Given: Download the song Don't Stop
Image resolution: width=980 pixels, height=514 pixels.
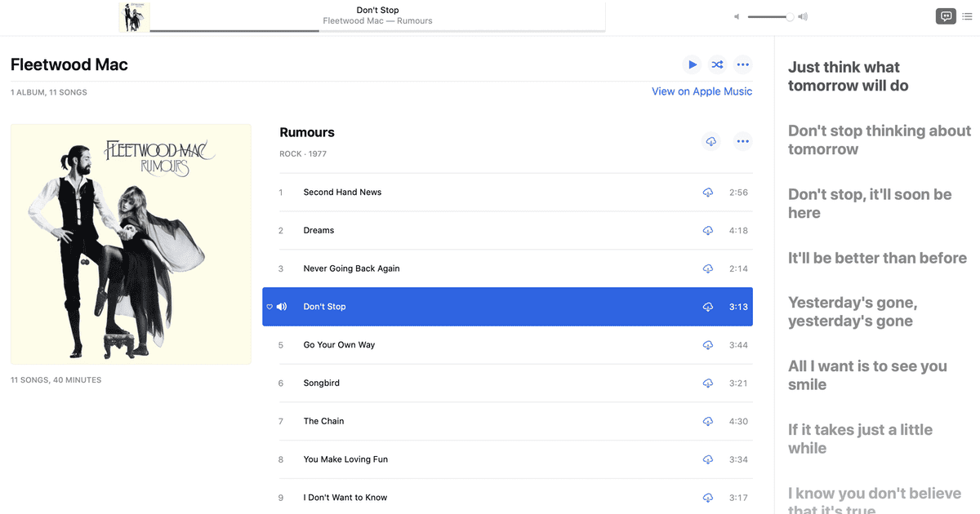Looking at the screenshot, I should click(708, 307).
